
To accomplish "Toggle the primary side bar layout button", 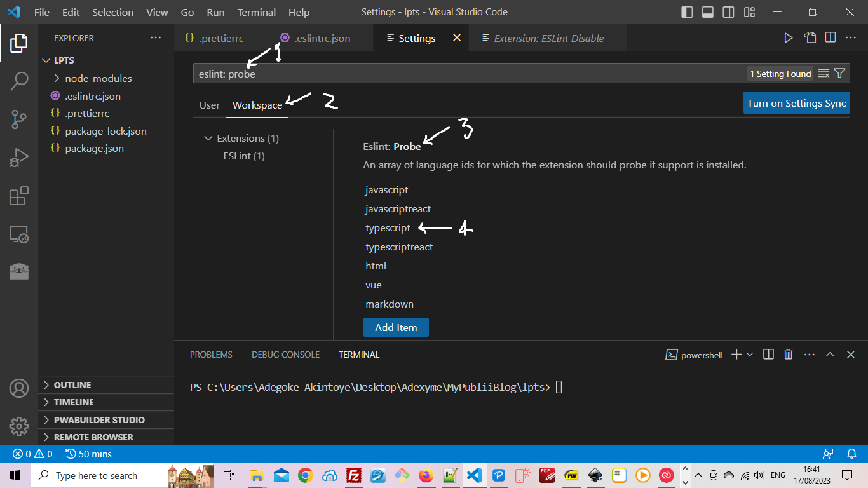I will pyautogui.click(x=687, y=12).
